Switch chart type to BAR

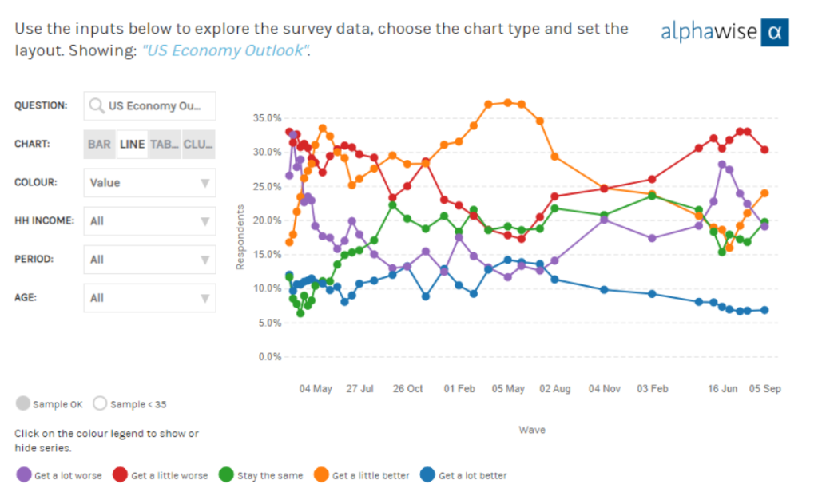tap(100, 145)
